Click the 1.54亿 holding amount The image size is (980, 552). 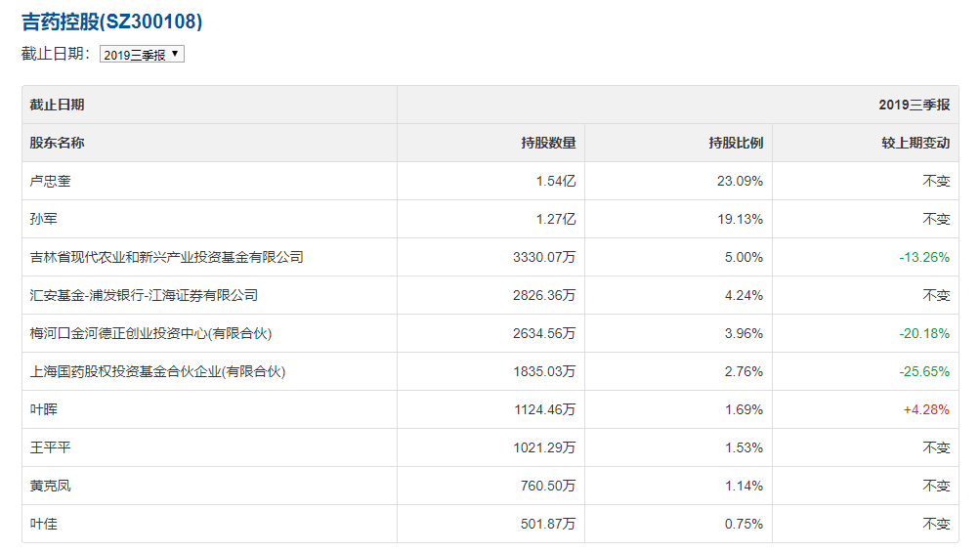[x=555, y=181]
